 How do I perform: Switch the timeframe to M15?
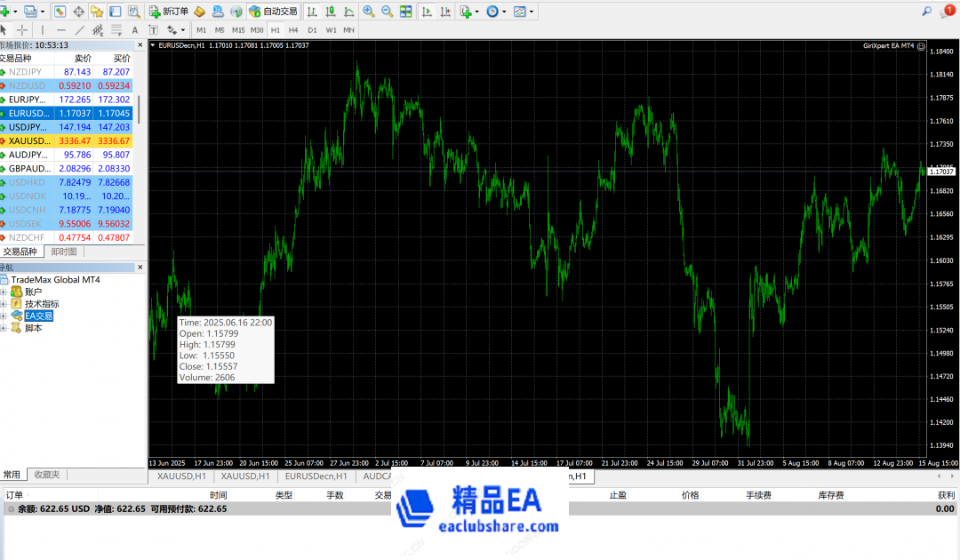click(x=238, y=30)
